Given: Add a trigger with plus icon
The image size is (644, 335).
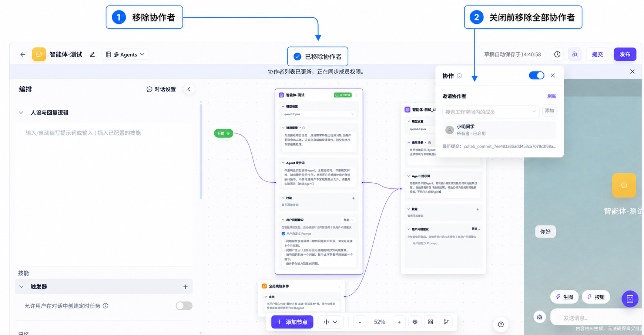Looking at the screenshot, I should pos(185,287).
